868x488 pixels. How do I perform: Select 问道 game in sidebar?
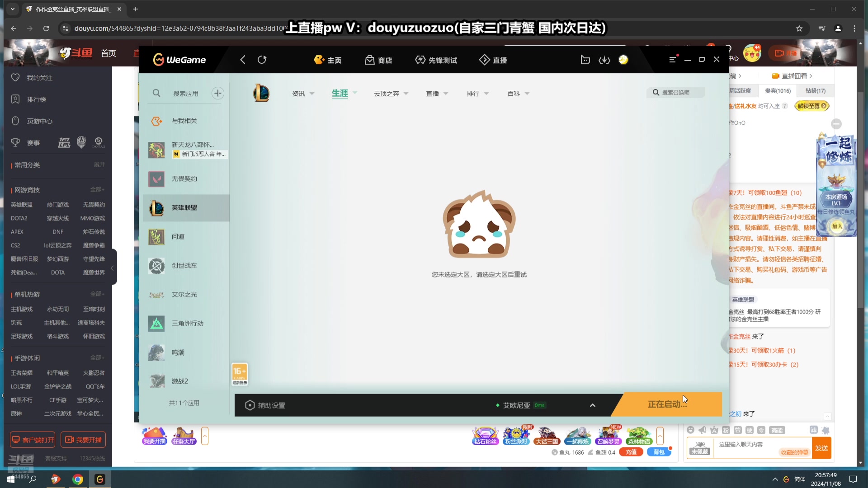186,237
